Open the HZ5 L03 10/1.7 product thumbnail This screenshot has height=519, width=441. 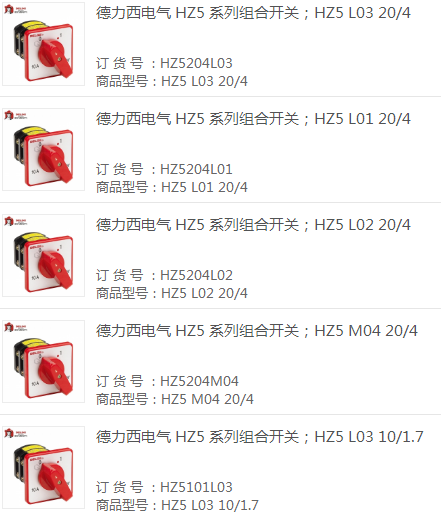click(x=43, y=468)
